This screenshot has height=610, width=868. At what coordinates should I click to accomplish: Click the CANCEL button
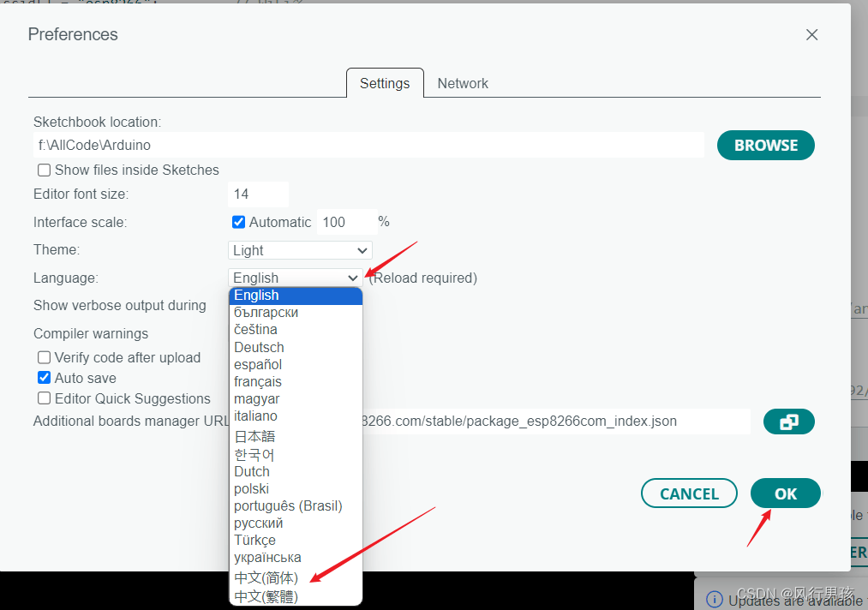(689, 493)
